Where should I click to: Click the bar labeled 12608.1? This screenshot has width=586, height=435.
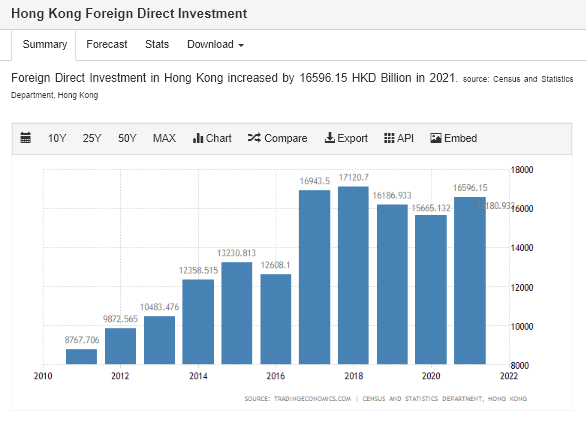point(276,319)
